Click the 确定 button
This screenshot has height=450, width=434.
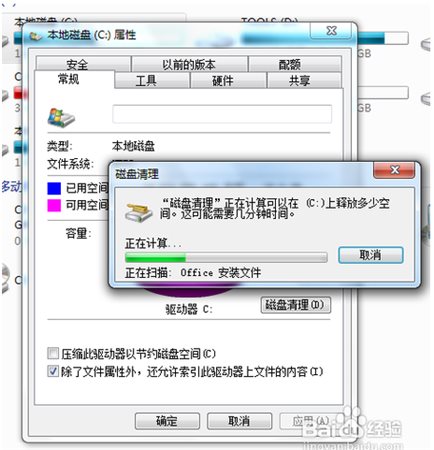(x=167, y=421)
